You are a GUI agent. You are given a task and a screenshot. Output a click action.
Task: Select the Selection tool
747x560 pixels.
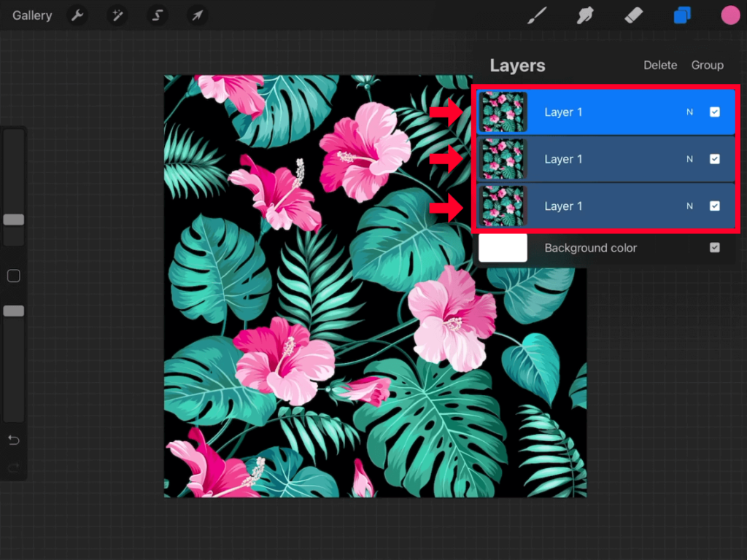point(157,15)
